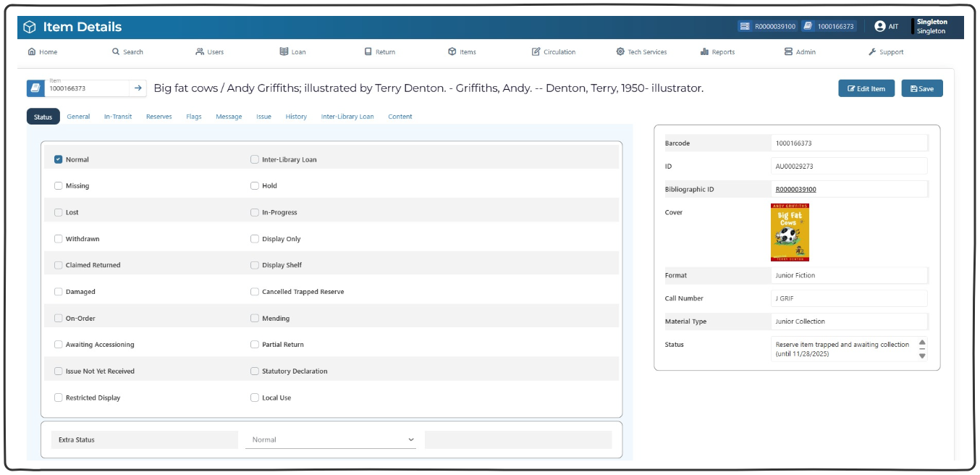Click the Support wrench icon
The image size is (980, 475).
pyautogui.click(x=872, y=52)
